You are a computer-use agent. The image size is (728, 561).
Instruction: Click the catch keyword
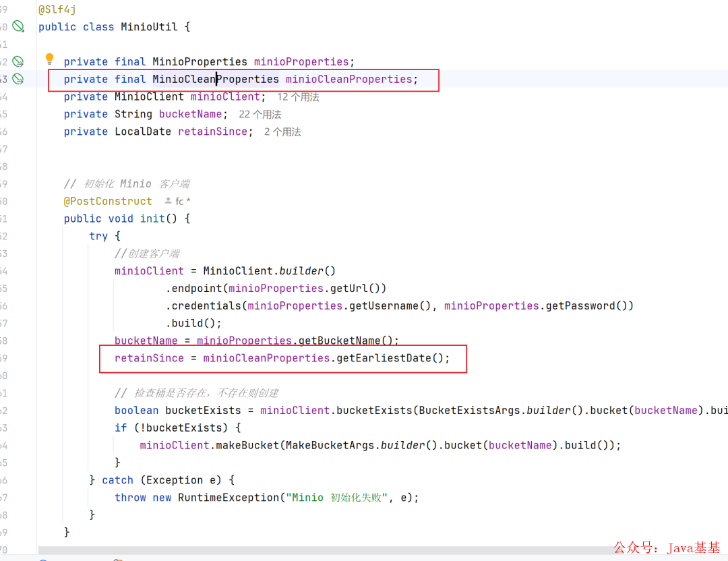(117, 480)
